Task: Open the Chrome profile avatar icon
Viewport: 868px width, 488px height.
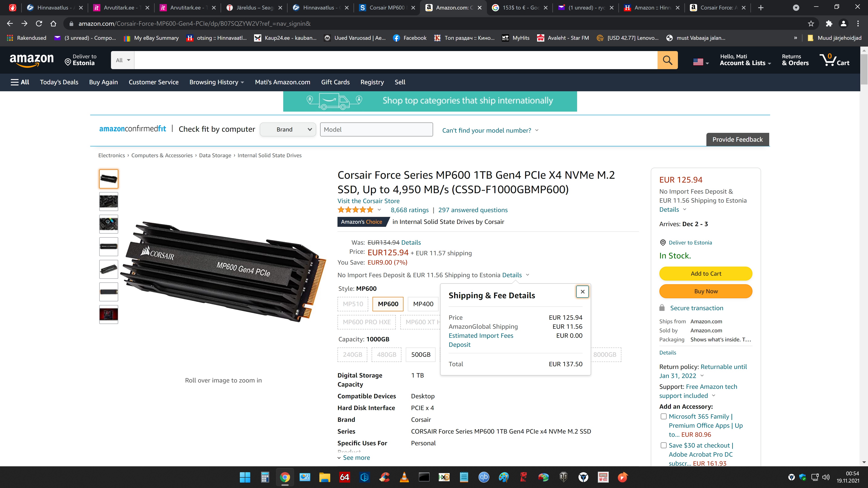Action: 843,23
